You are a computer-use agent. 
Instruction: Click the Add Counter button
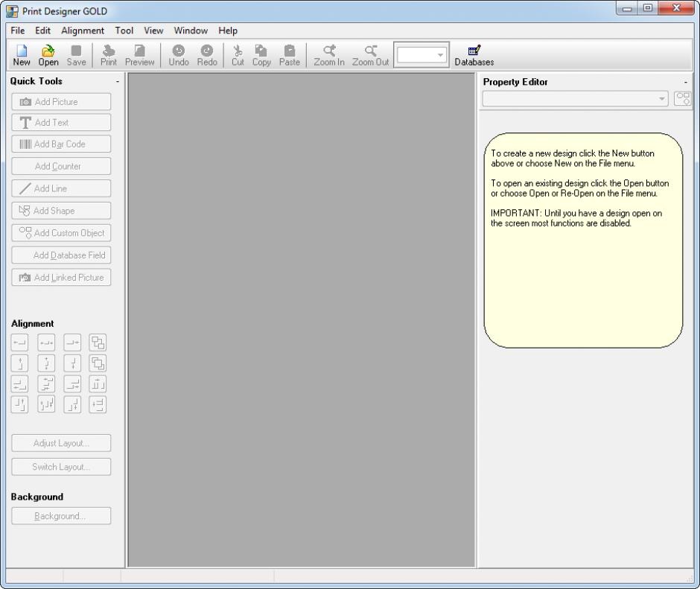(x=61, y=166)
